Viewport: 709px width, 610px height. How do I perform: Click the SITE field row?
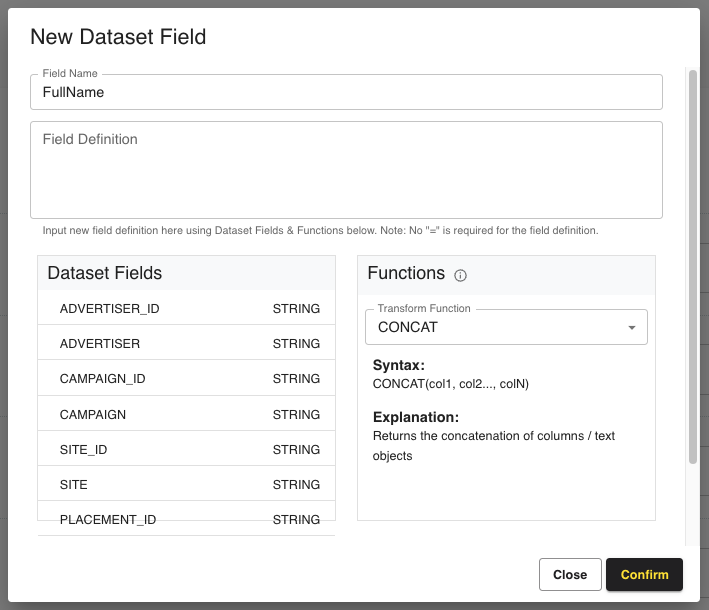coord(187,485)
